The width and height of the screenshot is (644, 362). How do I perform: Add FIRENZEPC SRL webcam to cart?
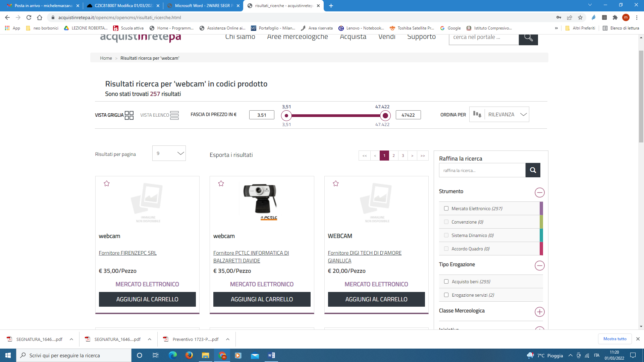(x=147, y=299)
